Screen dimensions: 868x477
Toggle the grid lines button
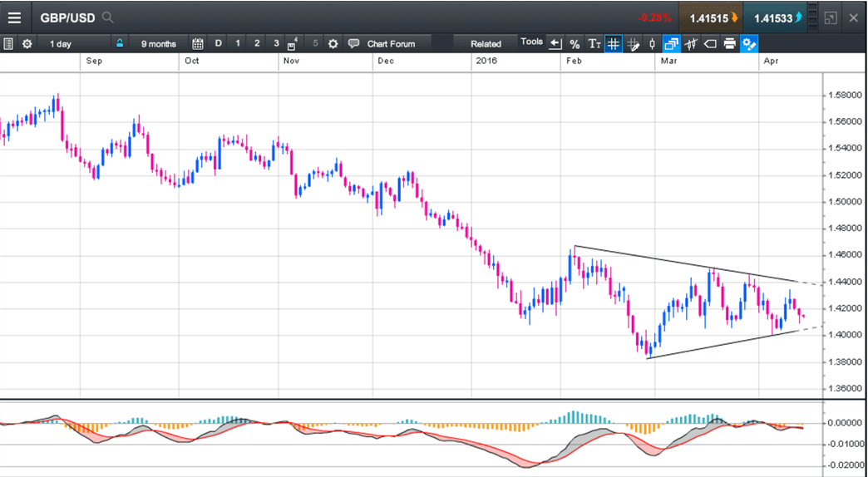[x=613, y=44]
